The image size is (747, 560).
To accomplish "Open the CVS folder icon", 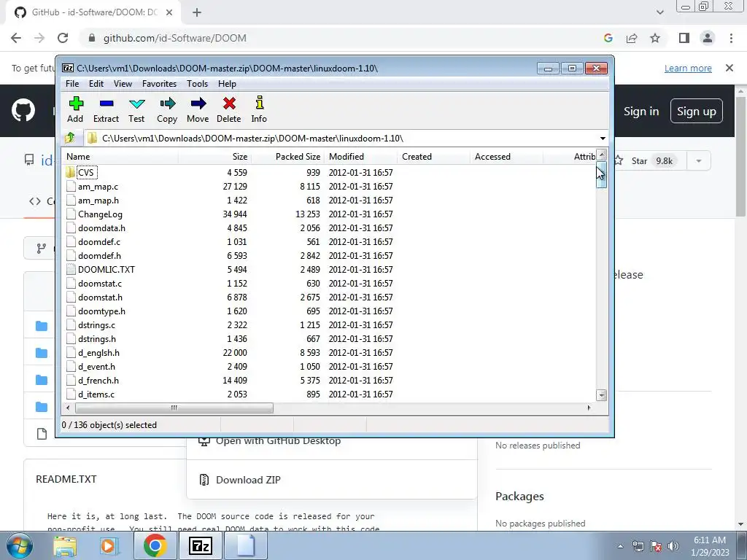I will pyautogui.click(x=70, y=172).
